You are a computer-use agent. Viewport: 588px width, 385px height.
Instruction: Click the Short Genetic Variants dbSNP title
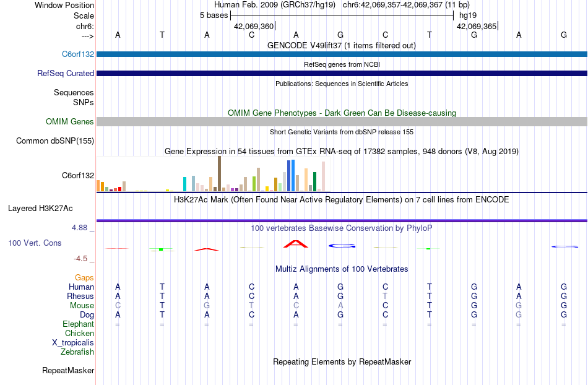coord(342,132)
